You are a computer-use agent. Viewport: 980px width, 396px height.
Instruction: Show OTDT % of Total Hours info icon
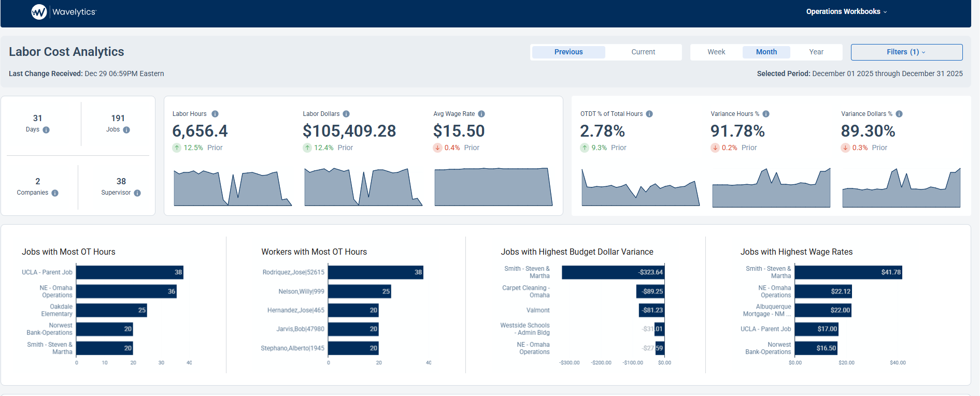pyautogui.click(x=649, y=114)
